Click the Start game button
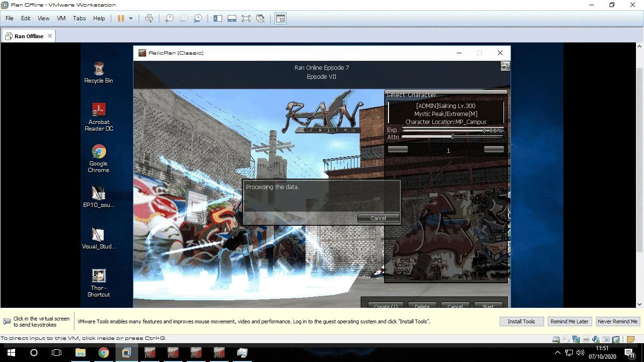644x362 pixels. 488,306
